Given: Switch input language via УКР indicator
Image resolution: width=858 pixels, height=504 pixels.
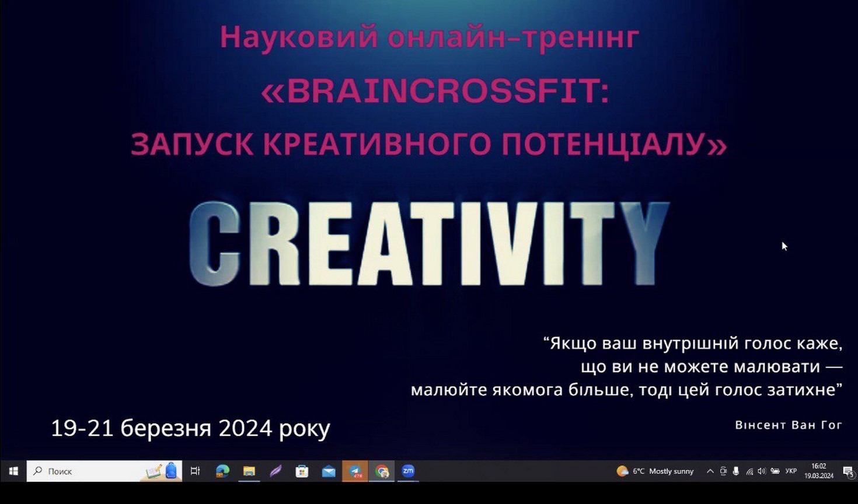Looking at the screenshot, I should (791, 471).
